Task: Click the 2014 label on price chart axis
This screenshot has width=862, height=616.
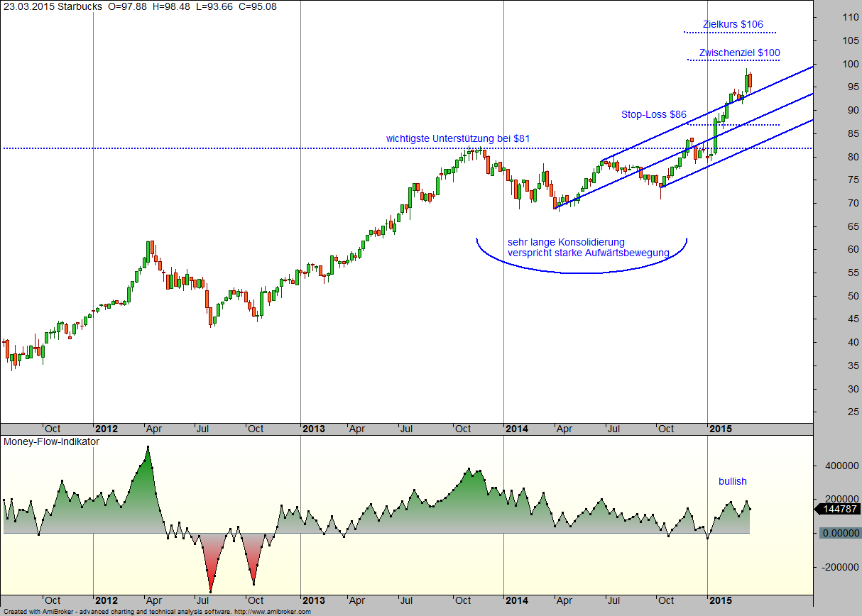Action: tap(517, 429)
